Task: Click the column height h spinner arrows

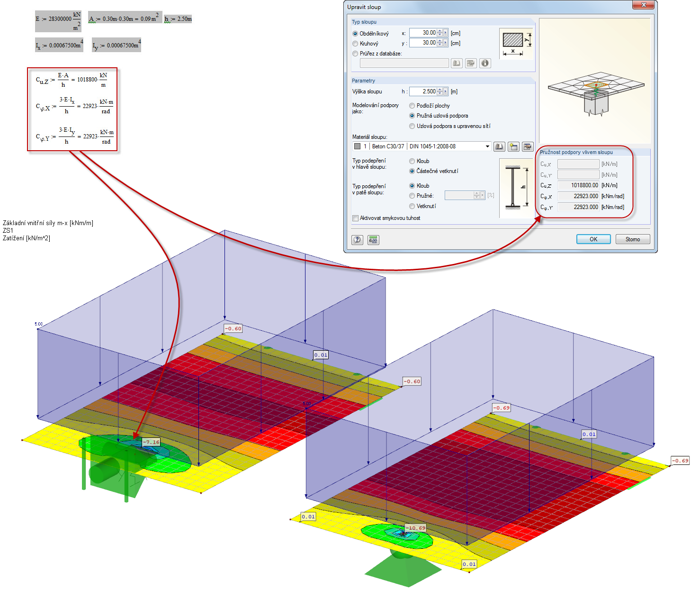Action: coord(440,91)
